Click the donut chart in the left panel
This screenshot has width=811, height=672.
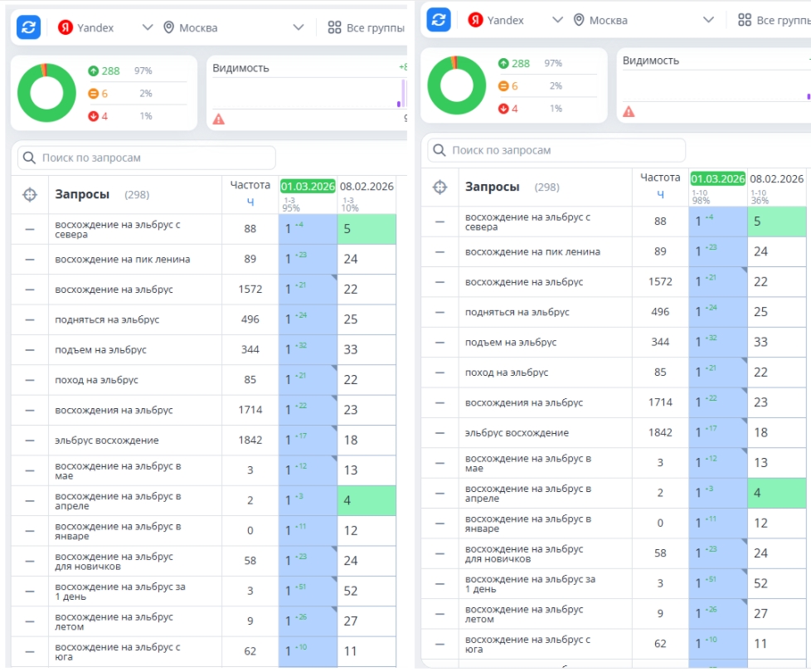tap(46, 93)
